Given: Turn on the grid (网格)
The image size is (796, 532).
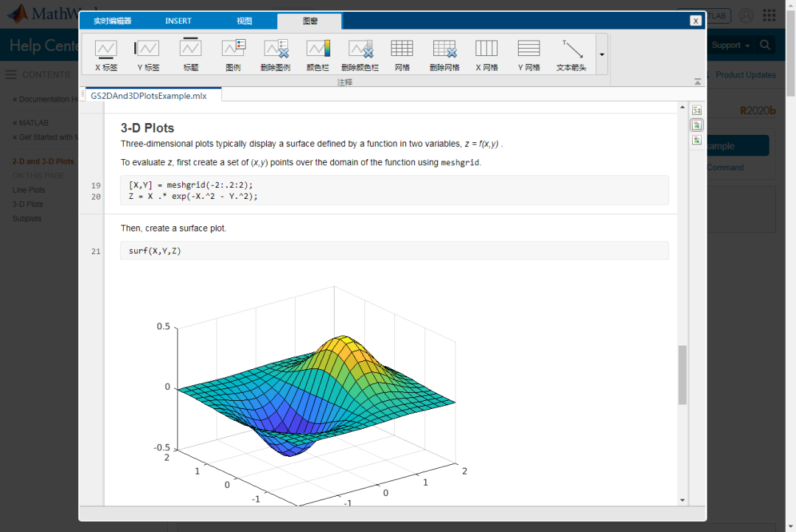Looking at the screenshot, I should [402, 55].
